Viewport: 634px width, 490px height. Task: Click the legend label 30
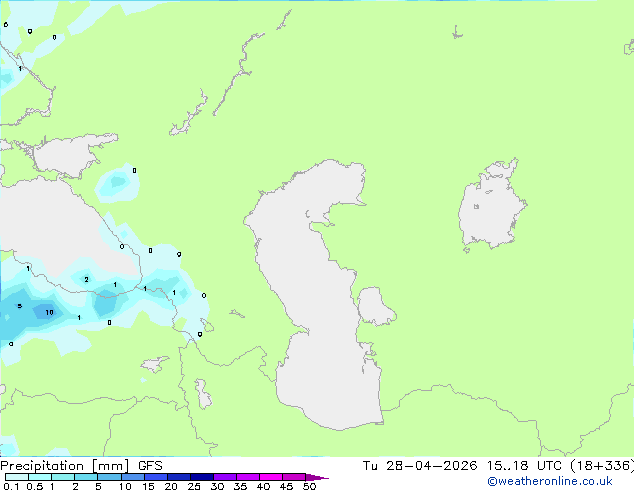point(217,486)
